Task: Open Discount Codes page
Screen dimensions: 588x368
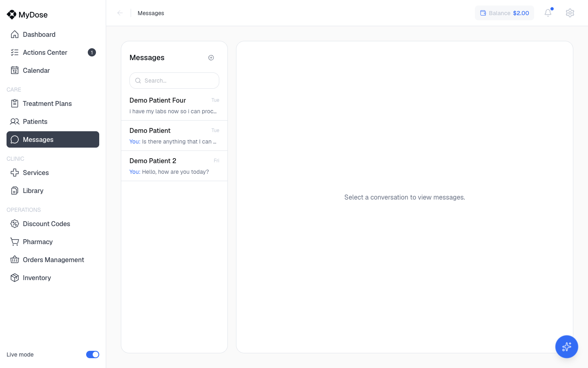Action: [x=53, y=224]
